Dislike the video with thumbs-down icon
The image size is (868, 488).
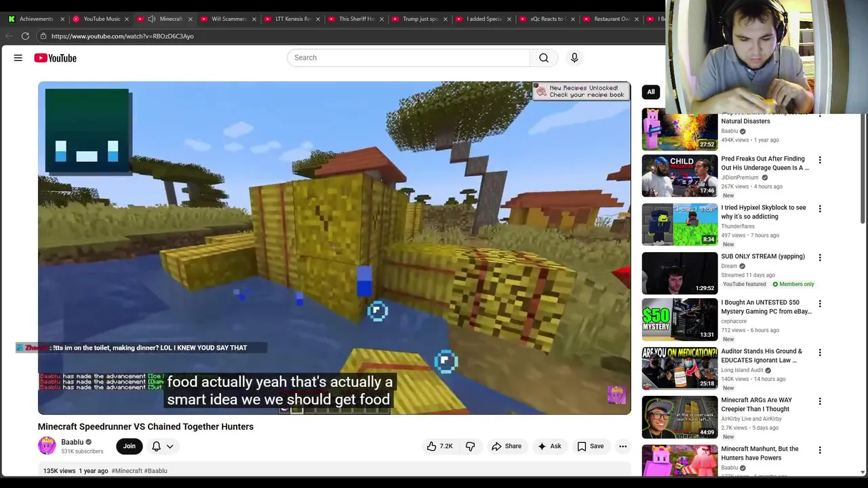click(470, 446)
